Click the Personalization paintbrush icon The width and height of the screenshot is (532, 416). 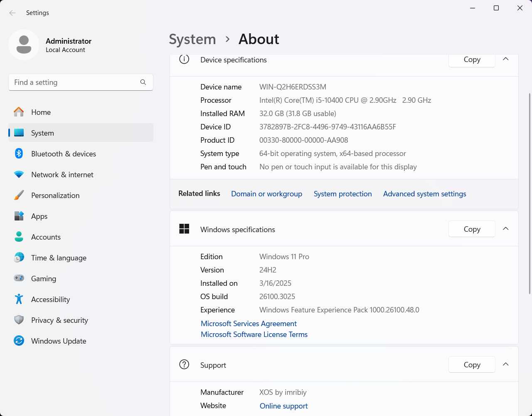(19, 195)
